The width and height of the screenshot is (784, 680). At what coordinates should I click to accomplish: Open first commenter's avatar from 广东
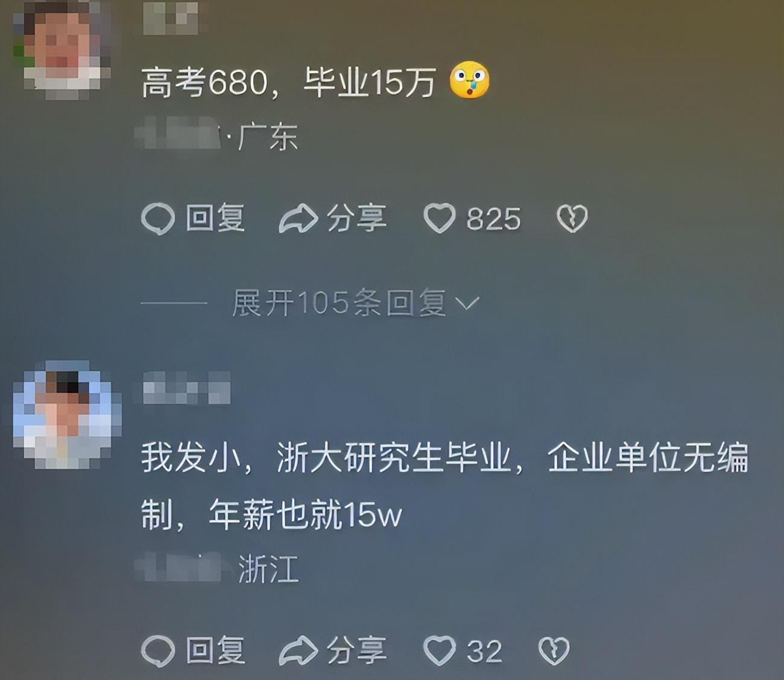tap(61, 49)
